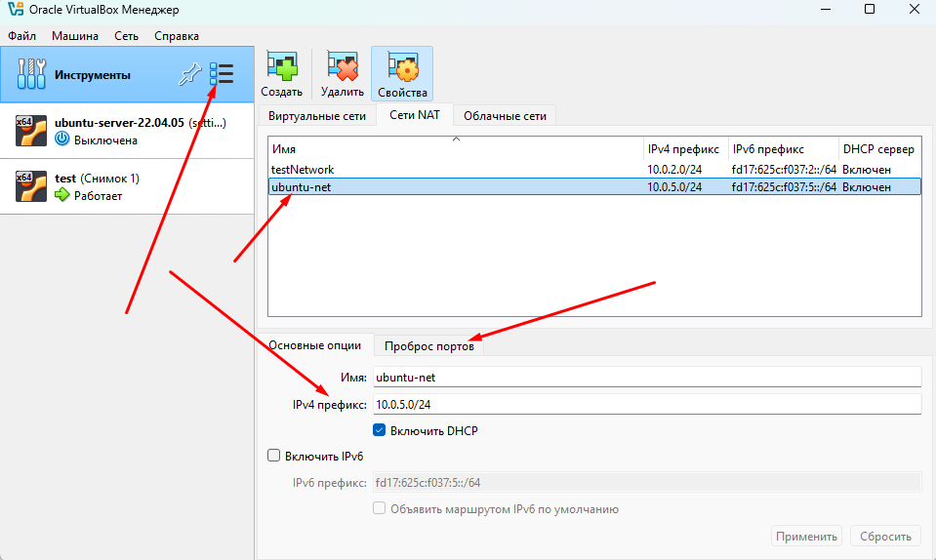Open the Основные опции tab
This screenshot has height=560, width=936.
[x=314, y=345]
